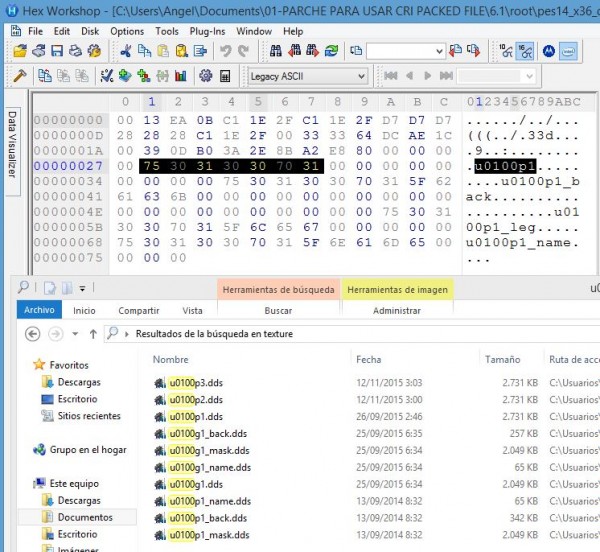This screenshot has width=600, height=552.
Task: Click the address bar showing Resultados de la búsqueda
Action: pos(352,334)
